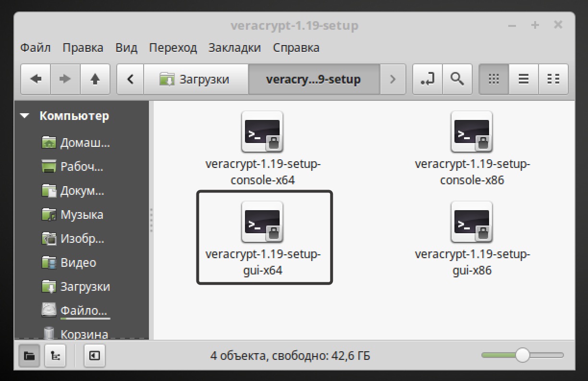Minimize the veracrypt-1.19-setup window

[512, 26]
